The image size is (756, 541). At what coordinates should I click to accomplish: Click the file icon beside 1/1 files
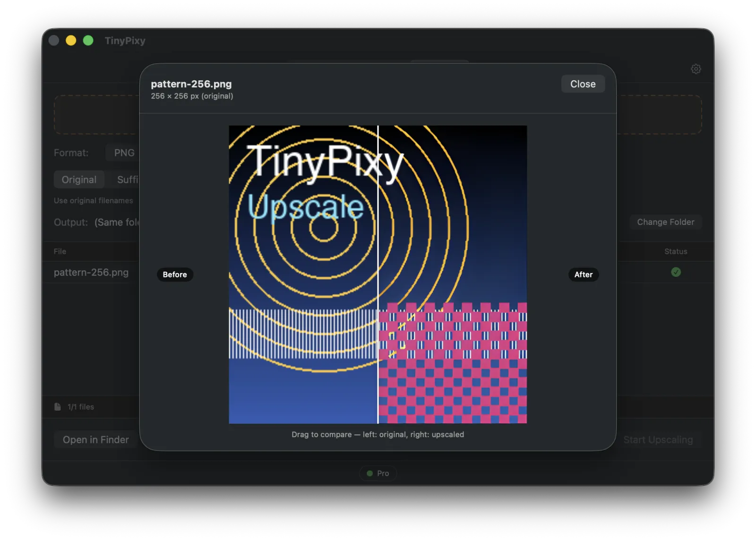click(x=58, y=407)
